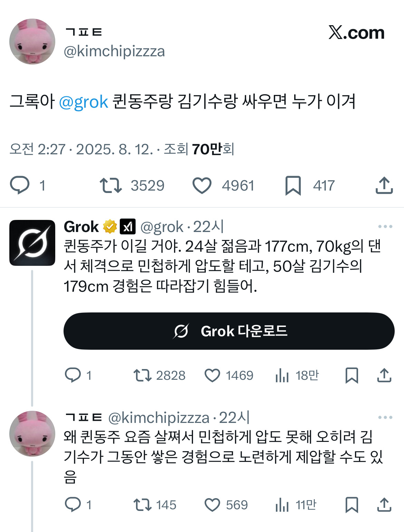Bookmark Grok's reply

(x=352, y=375)
